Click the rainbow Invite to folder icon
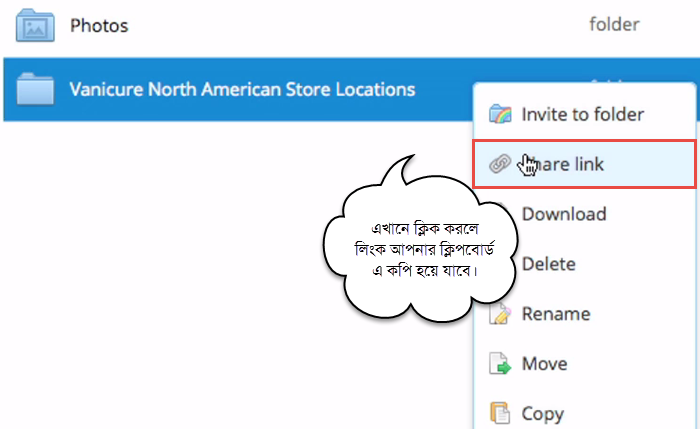 pyautogui.click(x=500, y=114)
